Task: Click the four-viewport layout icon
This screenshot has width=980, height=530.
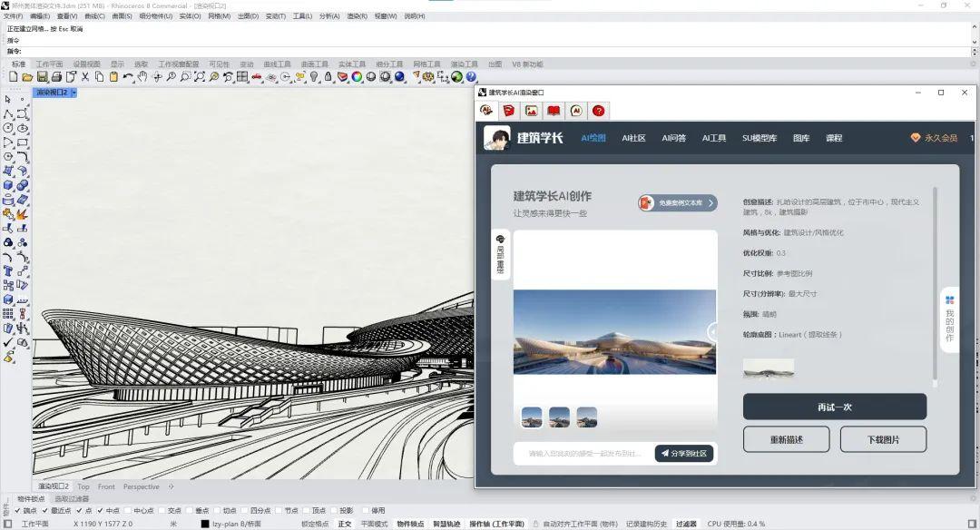Action: (x=242, y=77)
